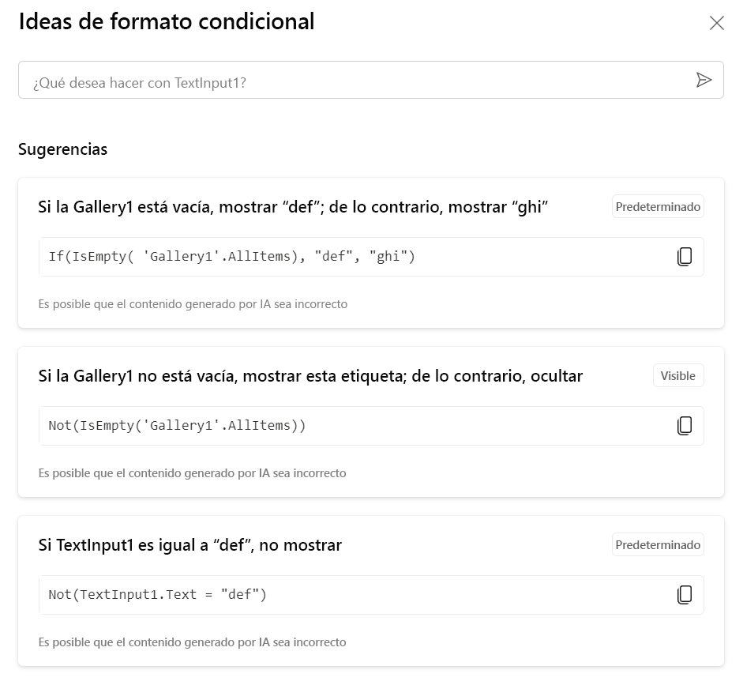
Task: Click the AI disclaimer under the second suggestion
Action: point(193,473)
